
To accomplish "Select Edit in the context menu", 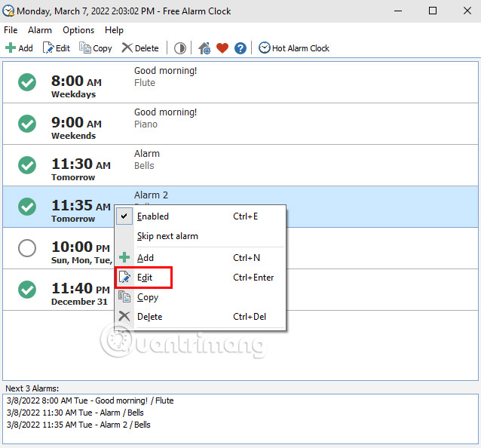I will pyautogui.click(x=145, y=278).
